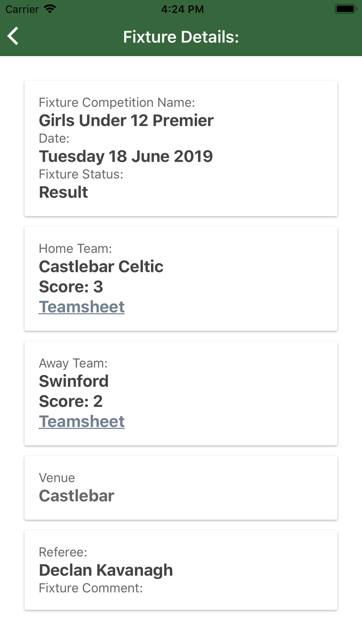
Task: Click the Carrier text in status bar
Action: (x=22, y=9)
